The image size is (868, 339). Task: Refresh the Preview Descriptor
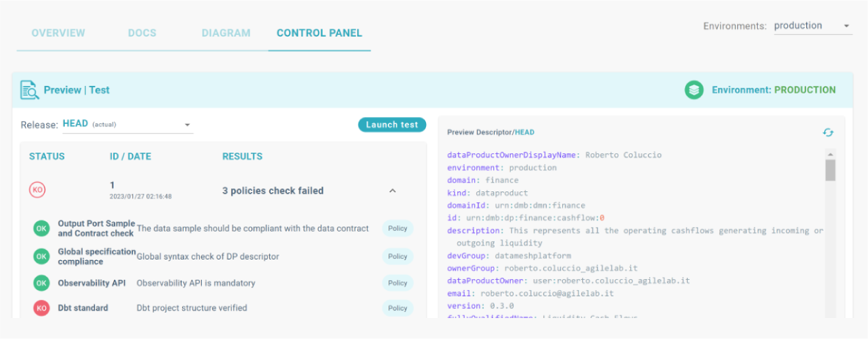click(828, 132)
